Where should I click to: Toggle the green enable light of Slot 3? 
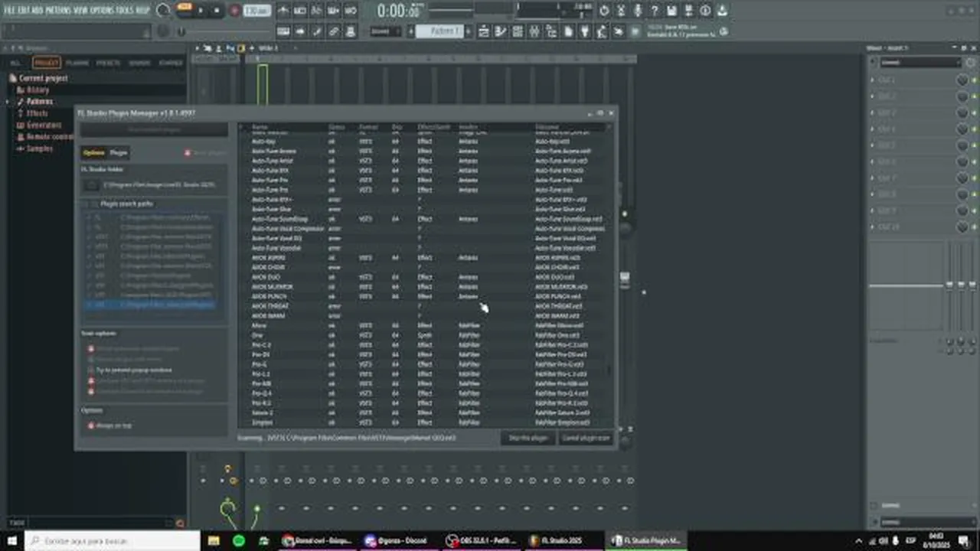(974, 113)
